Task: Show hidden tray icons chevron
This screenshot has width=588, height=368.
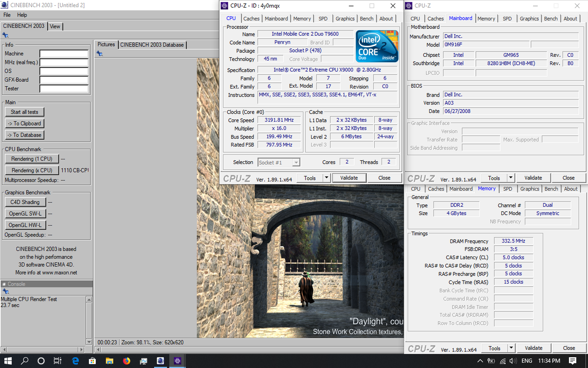Action: click(x=480, y=361)
